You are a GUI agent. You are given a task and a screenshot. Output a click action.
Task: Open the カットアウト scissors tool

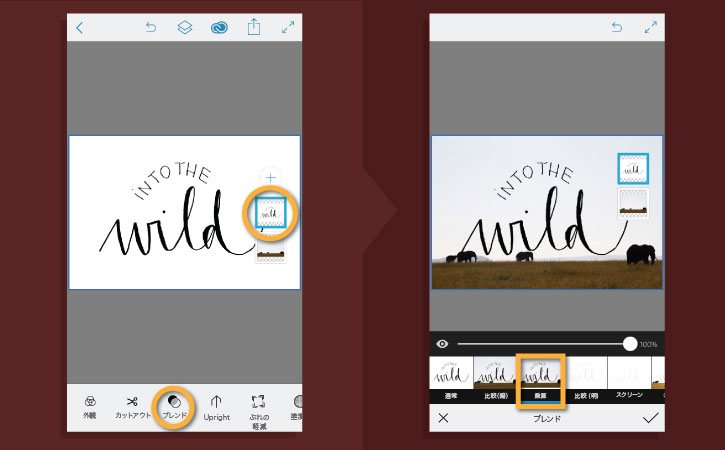click(132, 407)
